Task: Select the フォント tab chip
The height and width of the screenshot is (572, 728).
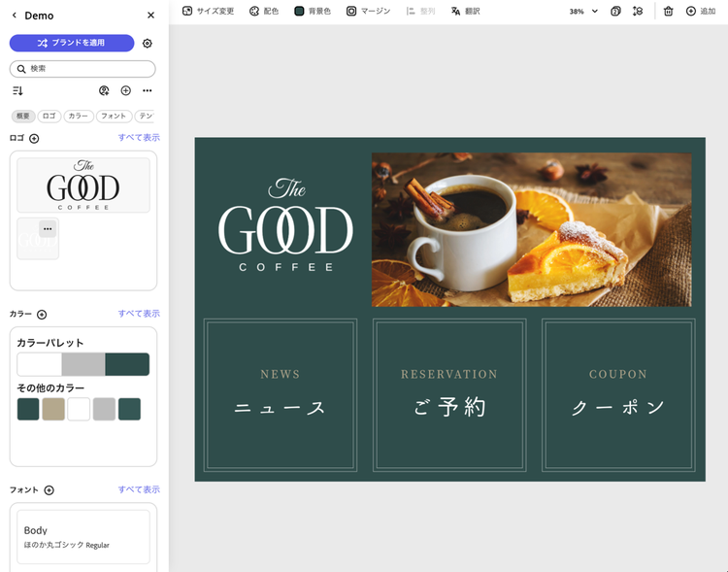Action: [x=115, y=117]
